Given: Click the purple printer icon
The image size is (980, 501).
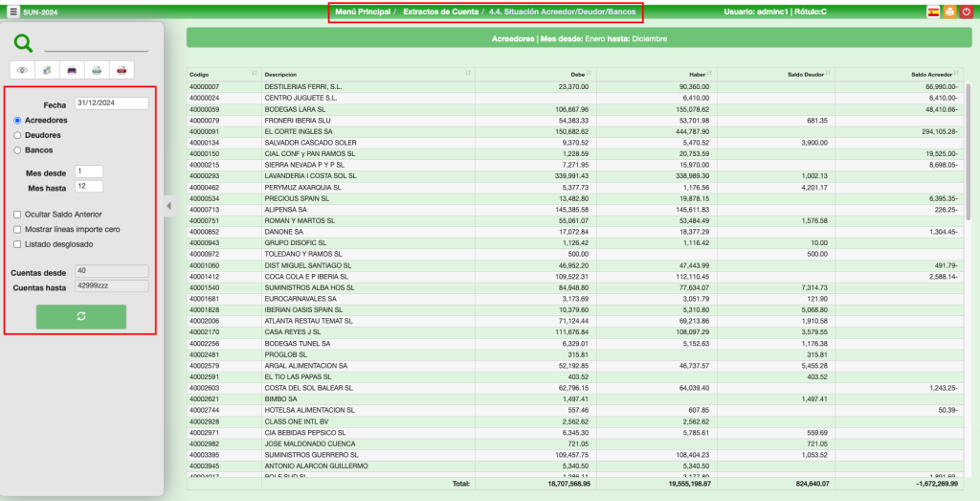Looking at the screenshot, I should click(x=72, y=70).
